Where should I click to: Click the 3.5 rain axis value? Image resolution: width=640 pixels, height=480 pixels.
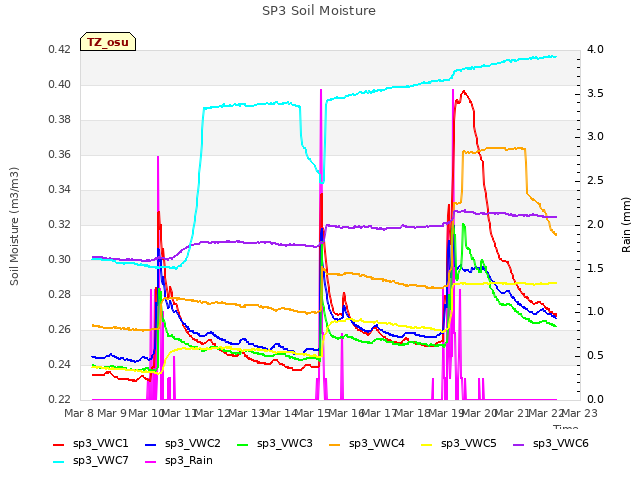click(595, 93)
